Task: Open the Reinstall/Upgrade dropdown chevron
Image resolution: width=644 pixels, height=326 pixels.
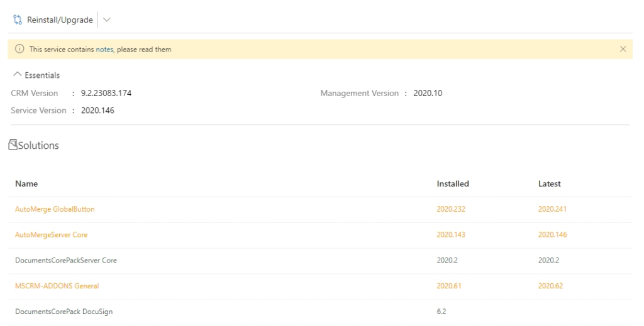Action: point(107,19)
